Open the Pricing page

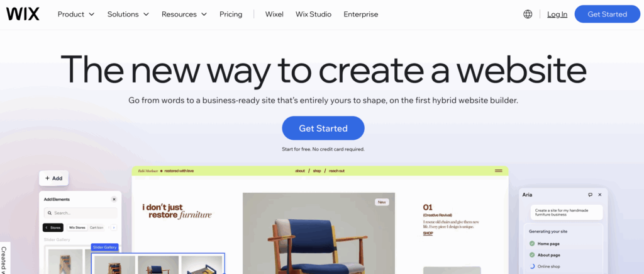(x=231, y=14)
